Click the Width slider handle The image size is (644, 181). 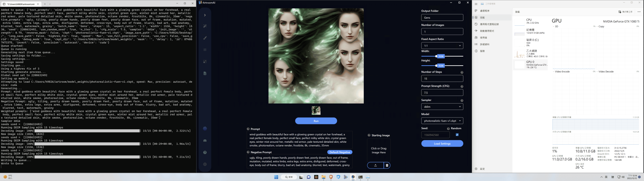click(x=436, y=56)
